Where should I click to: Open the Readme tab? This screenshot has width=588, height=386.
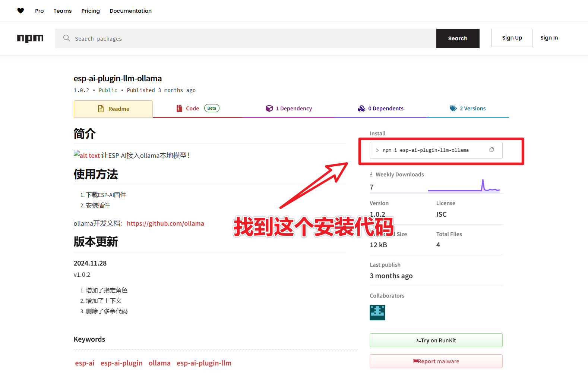click(113, 109)
